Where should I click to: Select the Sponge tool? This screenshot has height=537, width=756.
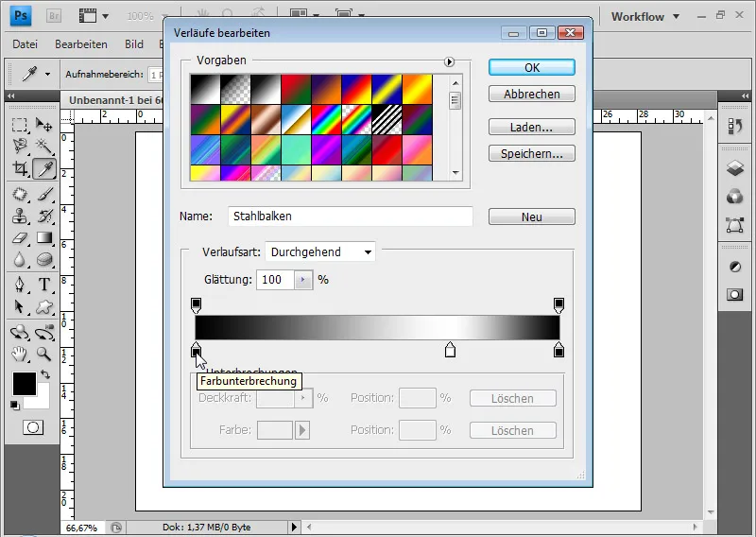click(43, 260)
